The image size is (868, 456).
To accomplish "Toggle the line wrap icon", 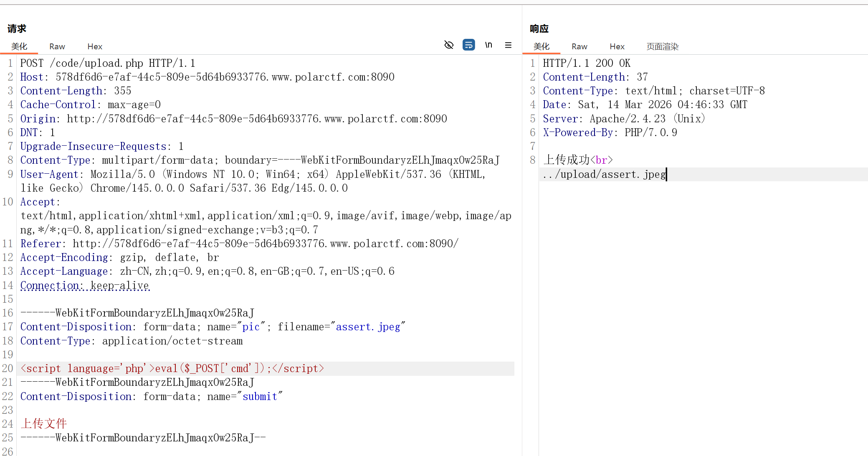I will coord(468,45).
